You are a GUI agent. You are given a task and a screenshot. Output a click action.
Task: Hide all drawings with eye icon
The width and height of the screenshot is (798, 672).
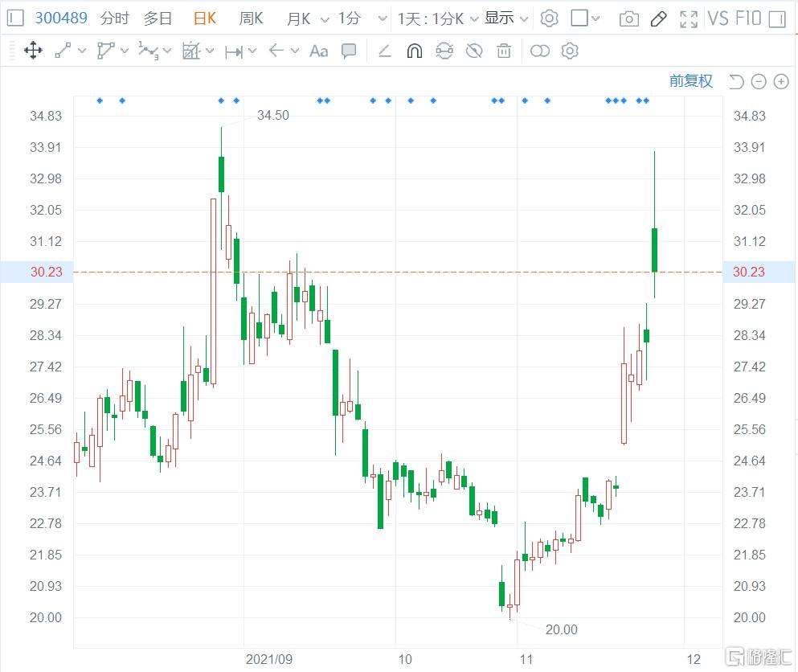click(474, 51)
